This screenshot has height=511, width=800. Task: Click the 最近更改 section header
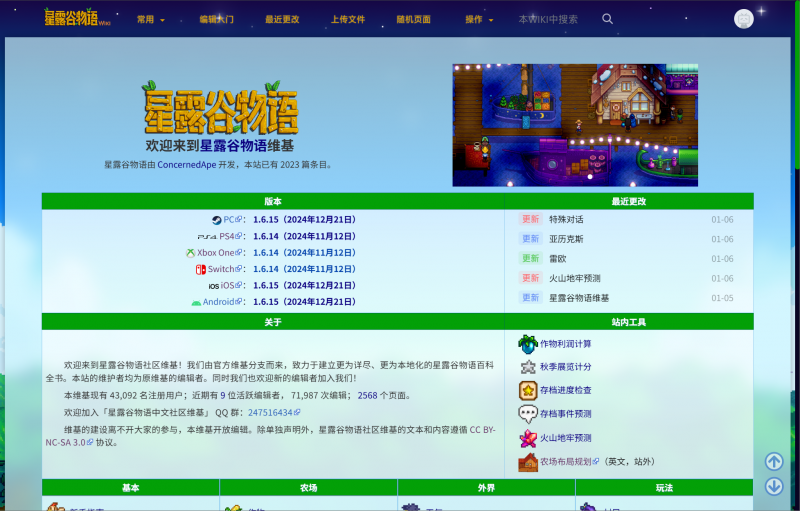point(629,201)
